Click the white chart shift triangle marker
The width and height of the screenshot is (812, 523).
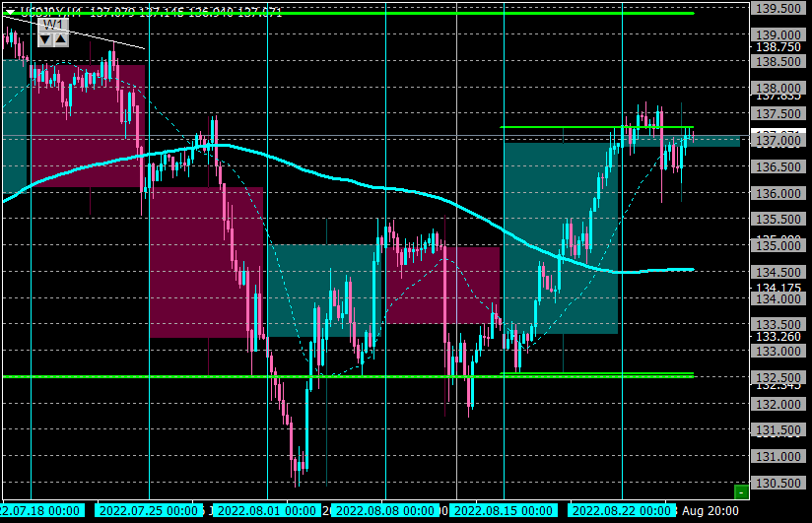[x=9, y=12]
